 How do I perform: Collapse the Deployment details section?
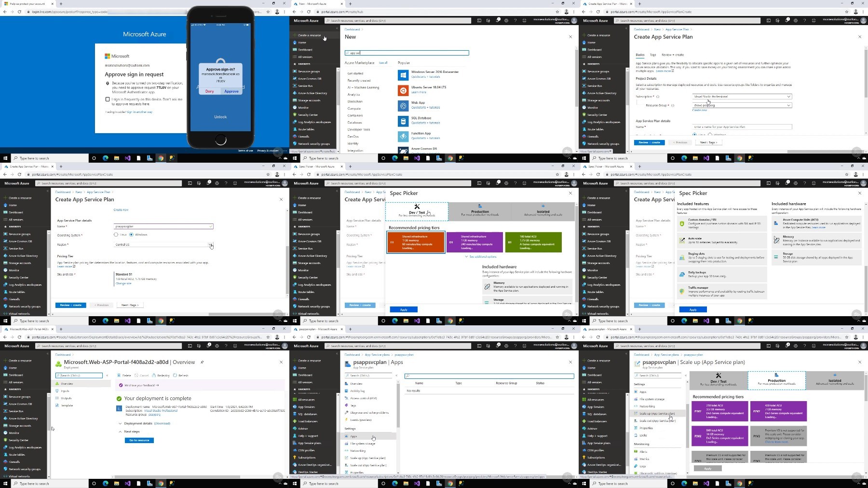click(x=120, y=423)
